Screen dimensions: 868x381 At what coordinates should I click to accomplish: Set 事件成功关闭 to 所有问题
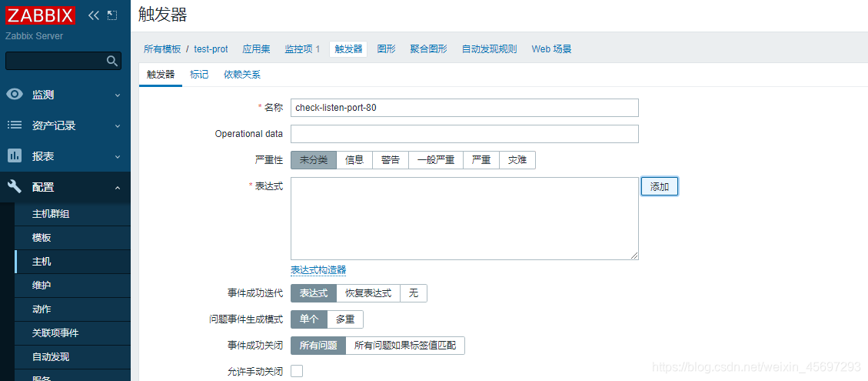318,346
